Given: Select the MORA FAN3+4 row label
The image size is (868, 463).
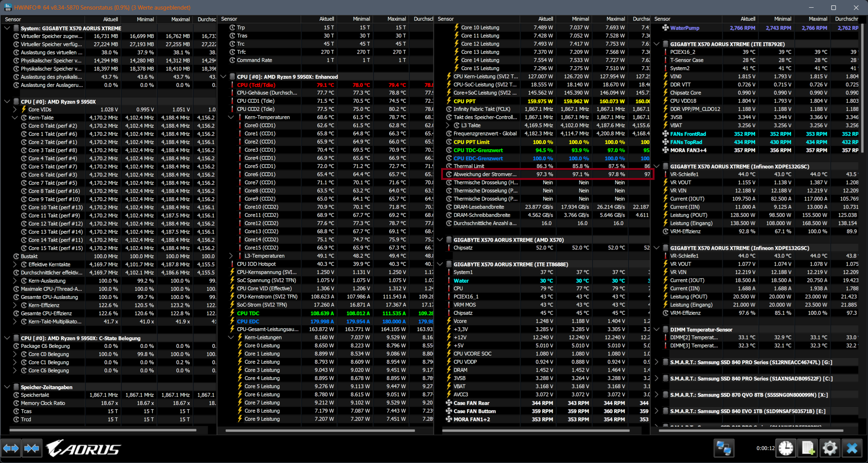Looking at the screenshot, I should [x=688, y=150].
